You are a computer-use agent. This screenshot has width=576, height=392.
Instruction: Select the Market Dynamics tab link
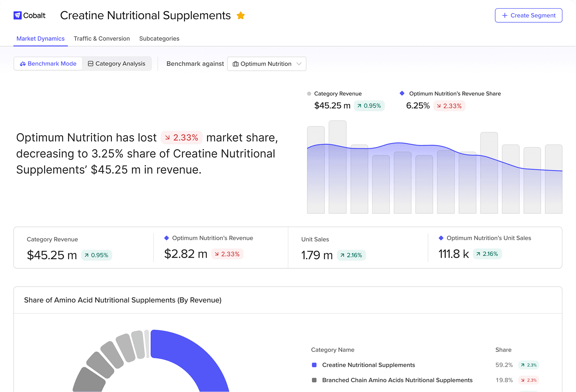pyautogui.click(x=40, y=39)
